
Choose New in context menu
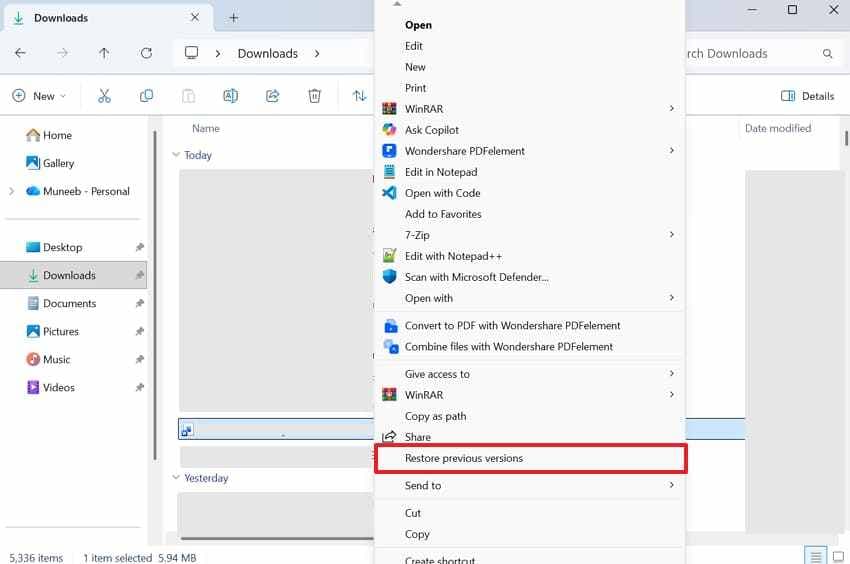[x=531, y=67]
